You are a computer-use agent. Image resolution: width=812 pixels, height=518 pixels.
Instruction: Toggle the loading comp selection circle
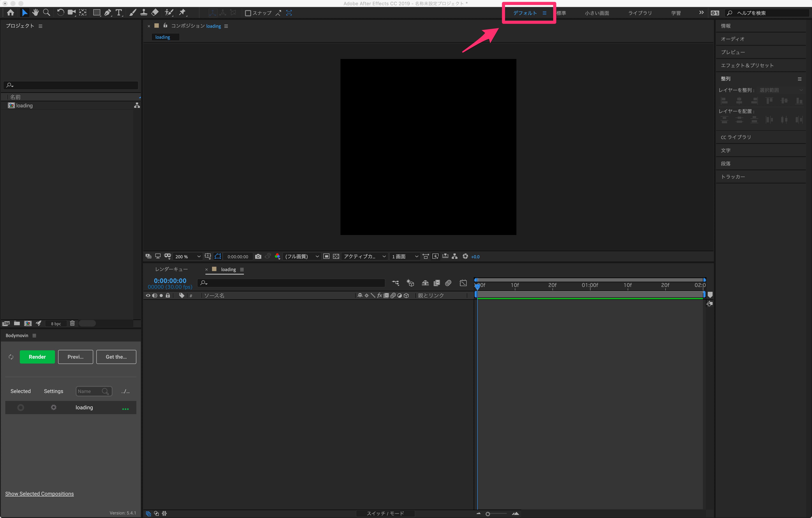tap(21, 407)
